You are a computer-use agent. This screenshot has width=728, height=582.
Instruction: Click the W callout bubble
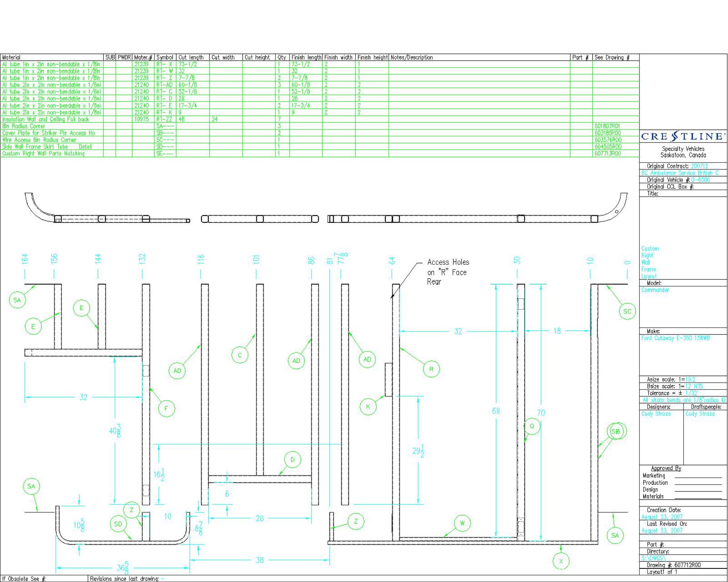coord(462,523)
